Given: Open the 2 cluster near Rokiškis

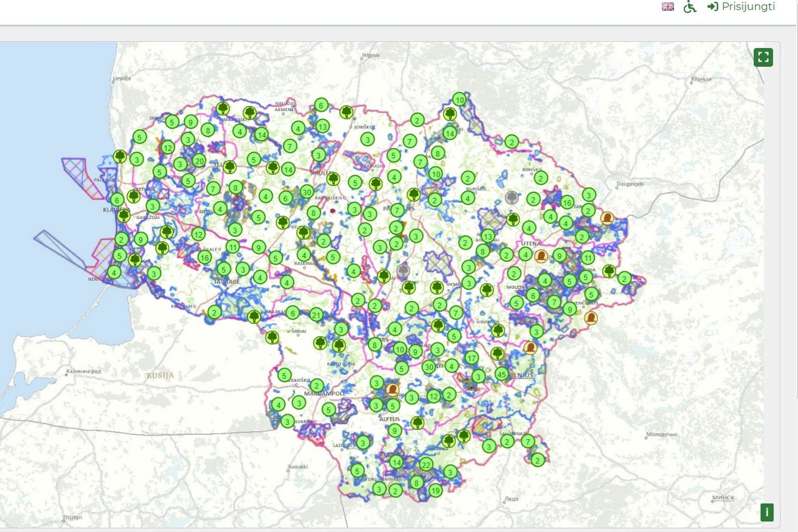Looking at the screenshot, I should coord(541,178).
